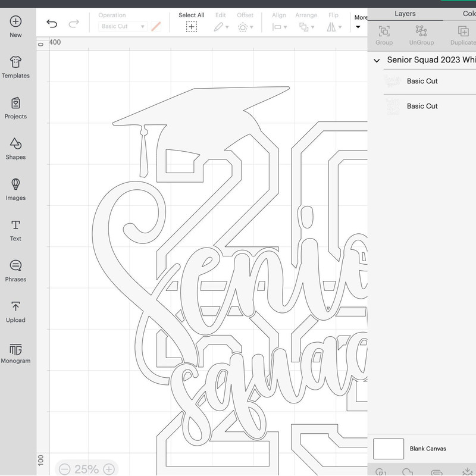Viewport: 476px width, 476px height.
Task: Open the Operation Basic Cut dropdown
Action: pyautogui.click(x=123, y=27)
